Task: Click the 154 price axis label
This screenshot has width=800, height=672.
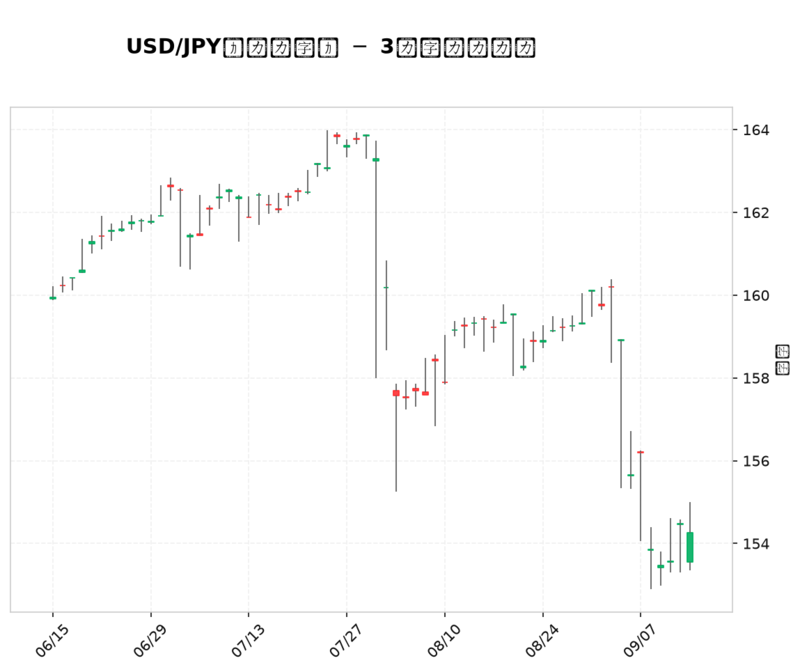Action: [756, 543]
